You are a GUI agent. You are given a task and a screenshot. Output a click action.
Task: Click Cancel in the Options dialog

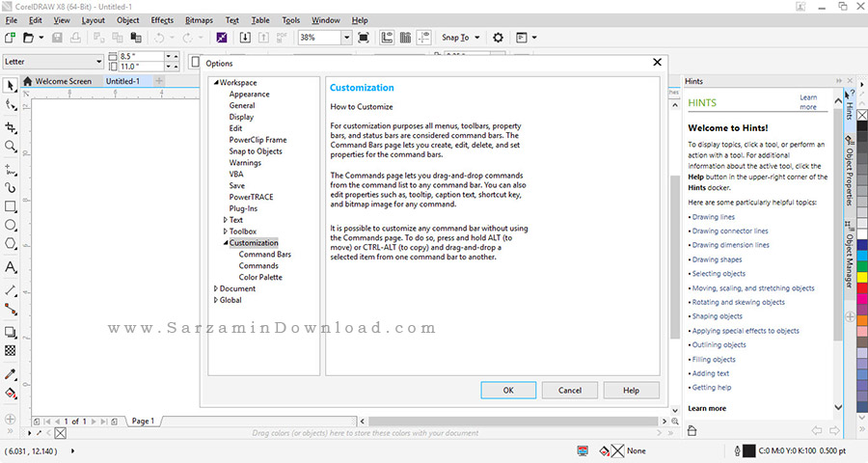pyautogui.click(x=570, y=390)
